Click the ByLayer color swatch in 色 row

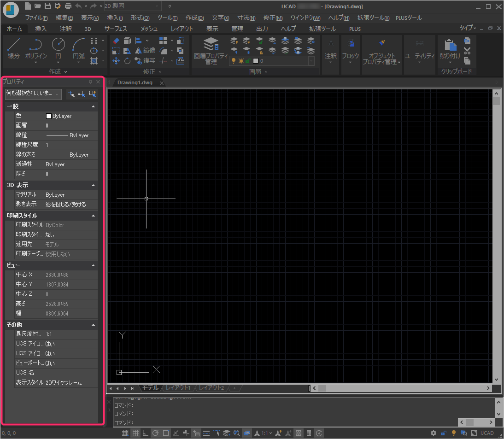click(x=49, y=116)
